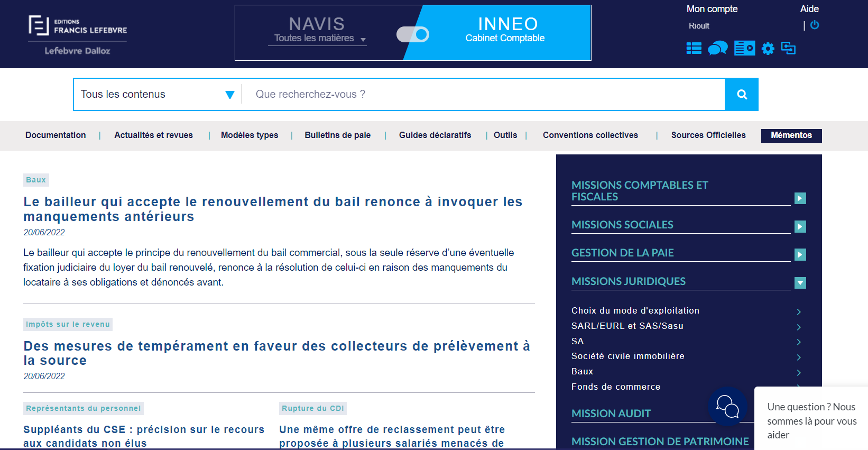The width and height of the screenshot is (868, 450).
Task: Open the chat bubbles icon in the header
Action: click(717, 48)
